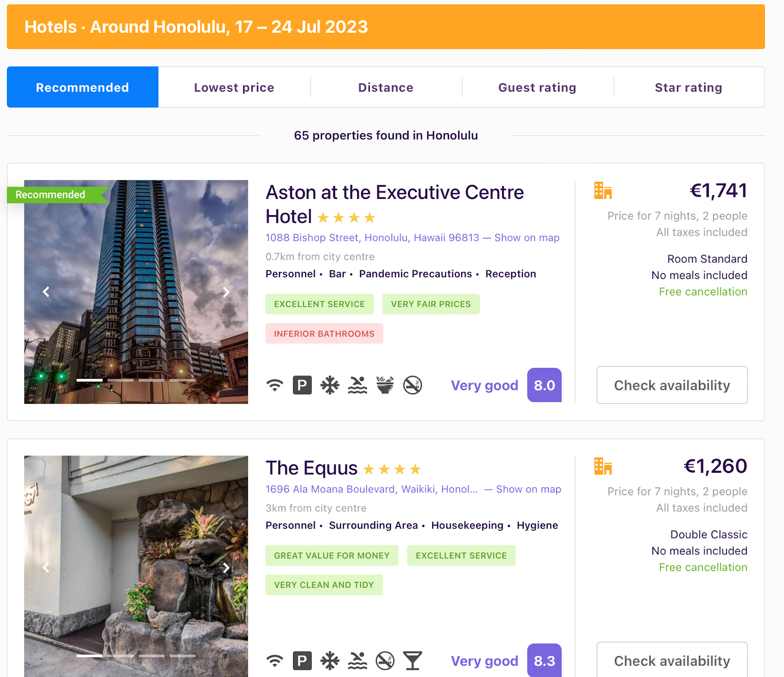Click WiFi icon for The Equus

click(x=275, y=661)
